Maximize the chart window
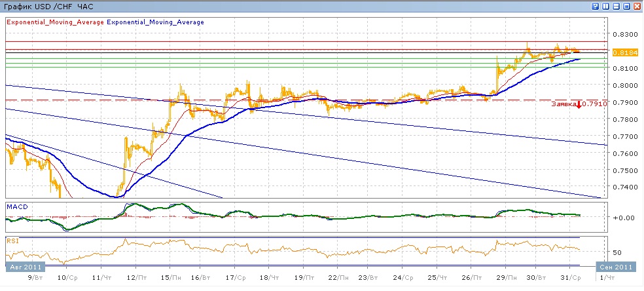The width and height of the screenshot is (644, 291). pos(626,5)
